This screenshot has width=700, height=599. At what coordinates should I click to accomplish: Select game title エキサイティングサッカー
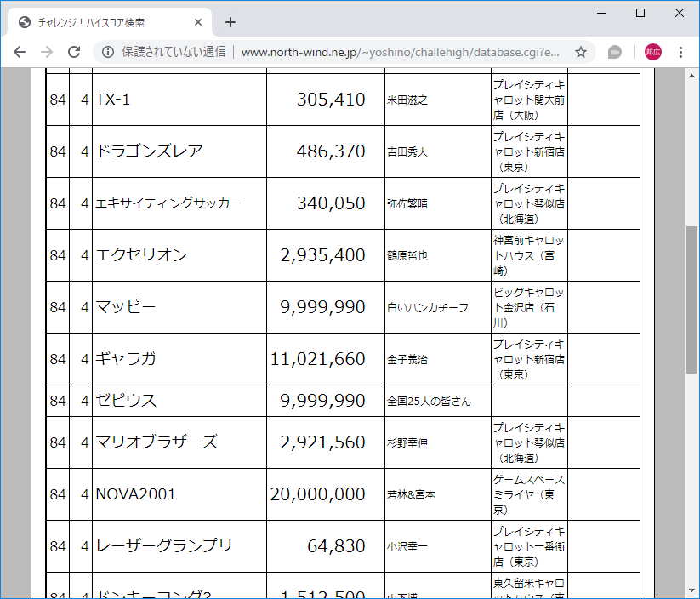(168, 203)
